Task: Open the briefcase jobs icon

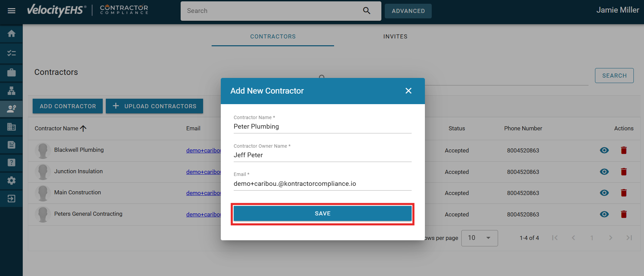Action: pos(11,72)
